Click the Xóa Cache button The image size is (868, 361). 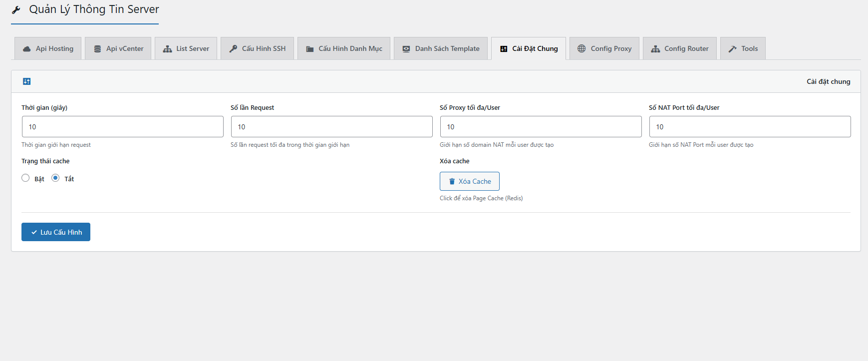tap(469, 181)
